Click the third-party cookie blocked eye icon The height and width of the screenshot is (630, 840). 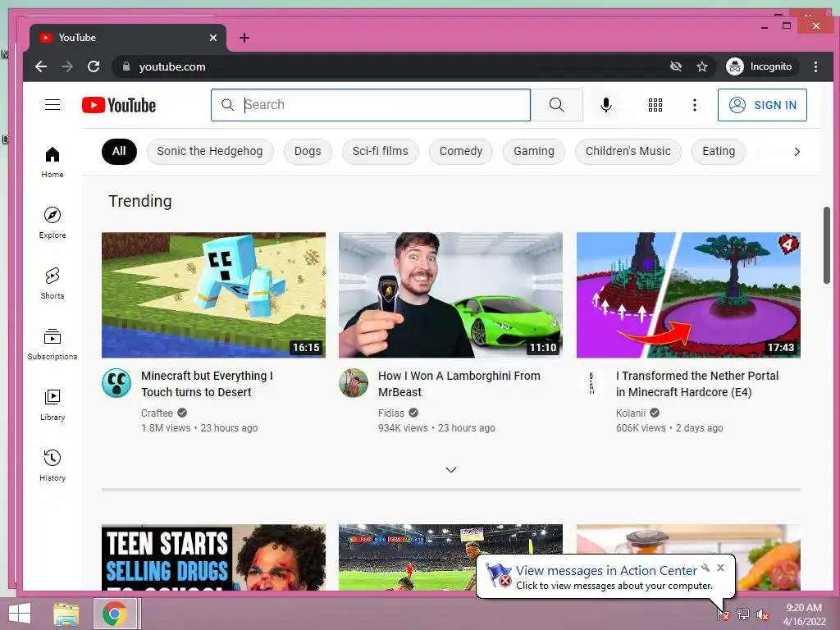click(676, 66)
